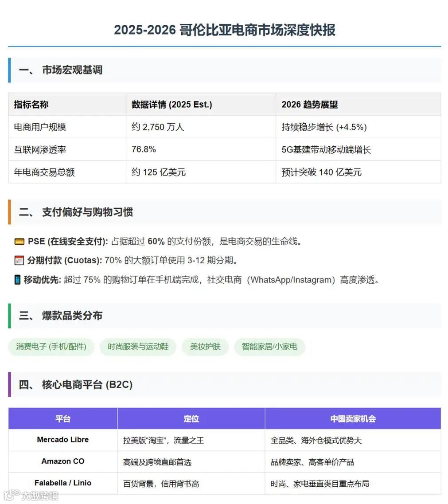The height and width of the screenshot is (504, 448).
Task: Click the 移动优先 bold label
Action: pyautogui.click(x=42, y=280)
